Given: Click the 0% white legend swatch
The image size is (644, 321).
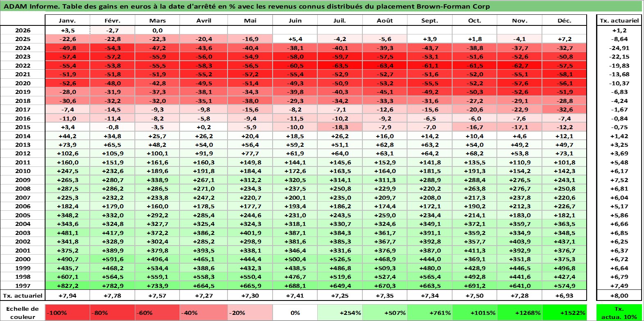Looking at the screenshot, I should [295, 313].
